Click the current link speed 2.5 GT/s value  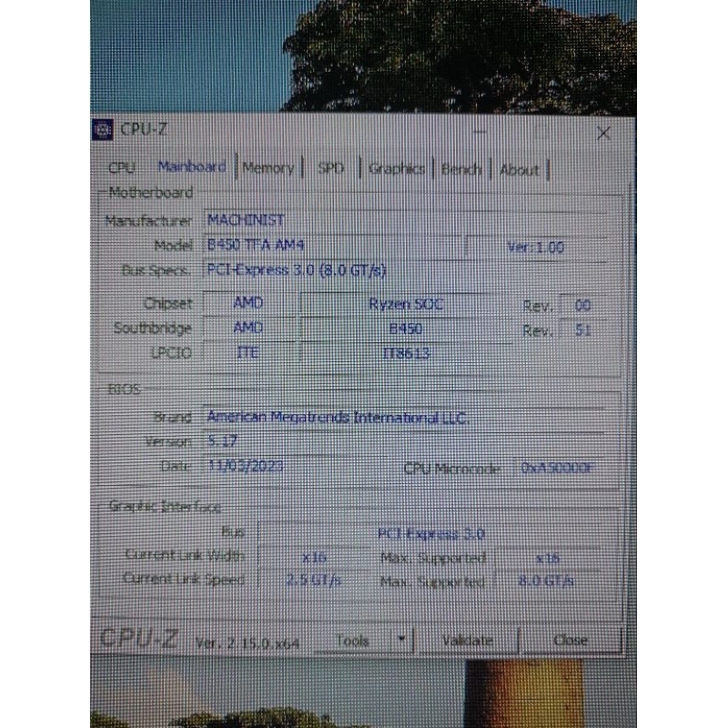tap(314, 580)
